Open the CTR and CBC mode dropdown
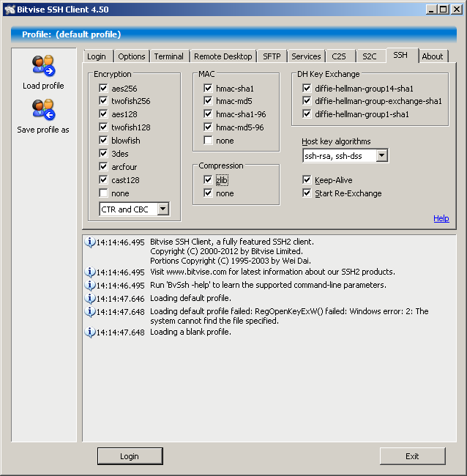The height and width of the screenshot is (476, 467). point(163,209)
